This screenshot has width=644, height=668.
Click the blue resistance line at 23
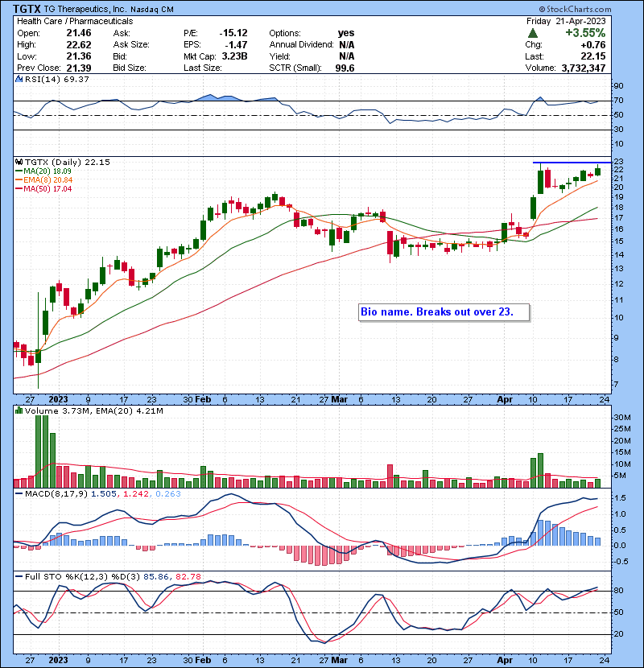(x=572, y=163)
